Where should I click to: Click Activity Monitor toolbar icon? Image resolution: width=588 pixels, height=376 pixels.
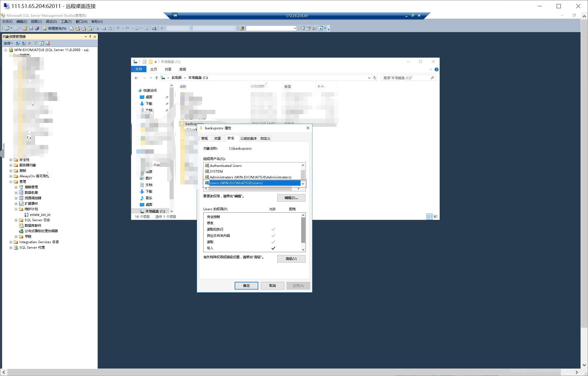154,28
